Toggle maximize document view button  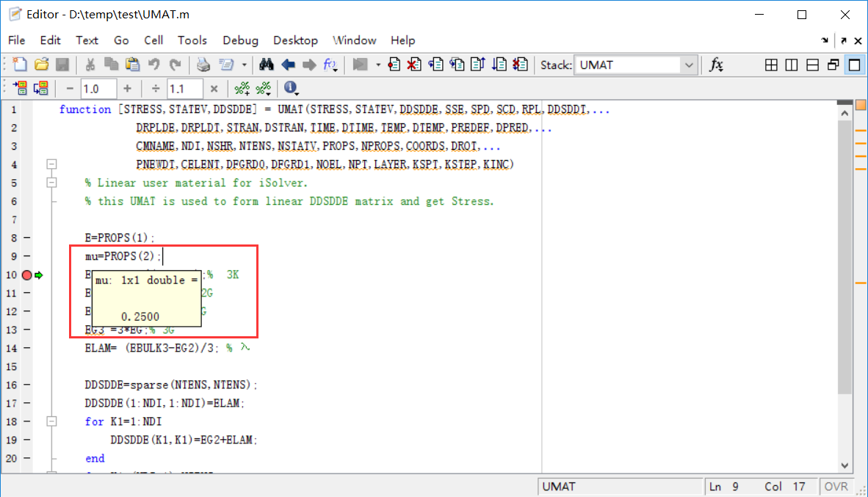pos(854,65)
